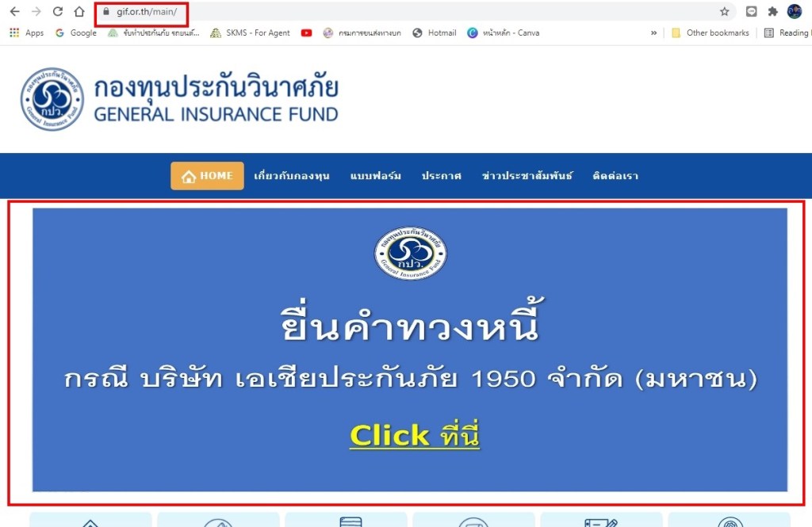Select the HOME navigation tab
The height and width of the screenshot is (527, 812).
207,176
